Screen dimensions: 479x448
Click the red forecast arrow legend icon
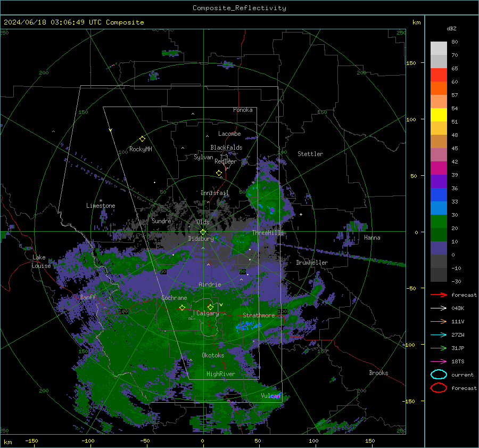tap(439, 295)
